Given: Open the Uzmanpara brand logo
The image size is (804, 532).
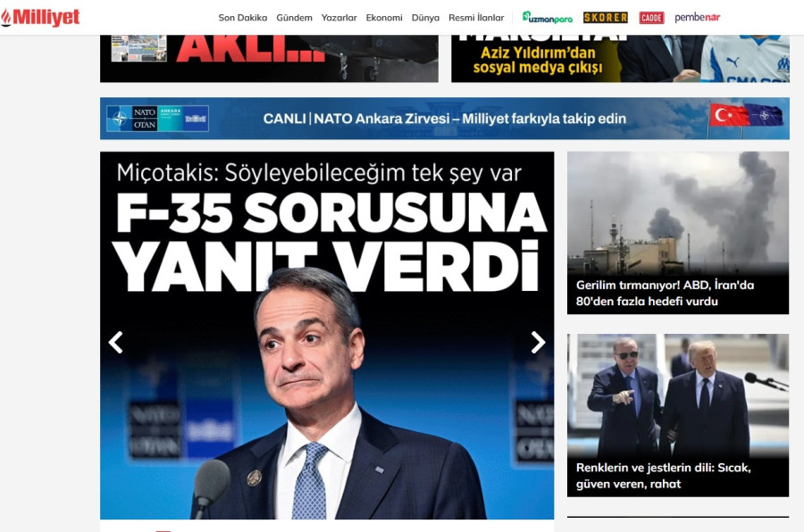Looking at the screenshot, I should pos(547,18).
